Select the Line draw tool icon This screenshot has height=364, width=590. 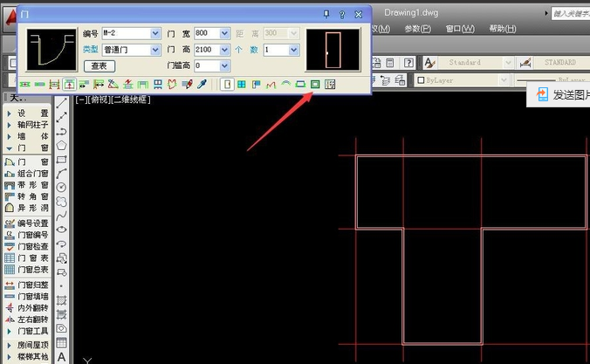coord(61,103)
